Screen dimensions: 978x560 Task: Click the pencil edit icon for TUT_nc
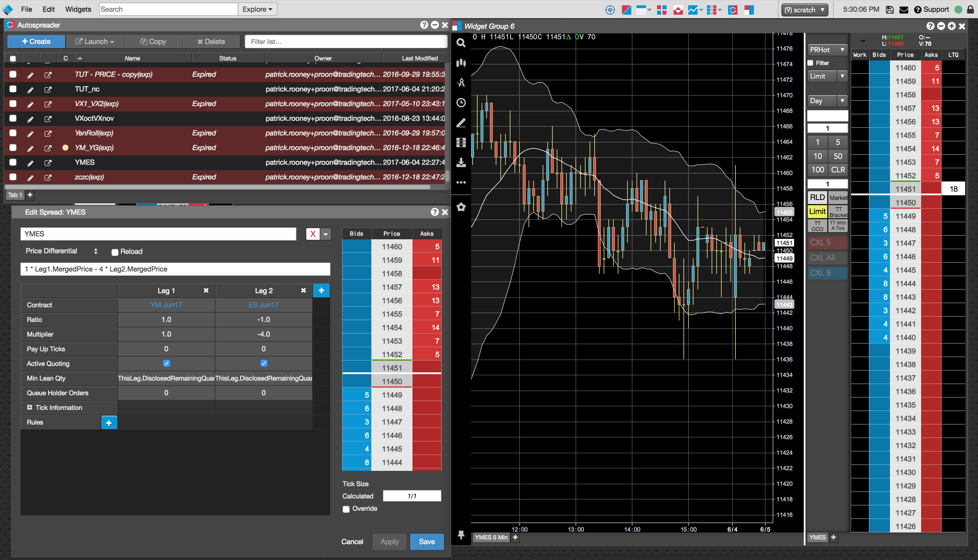click(x=31, y=90)
